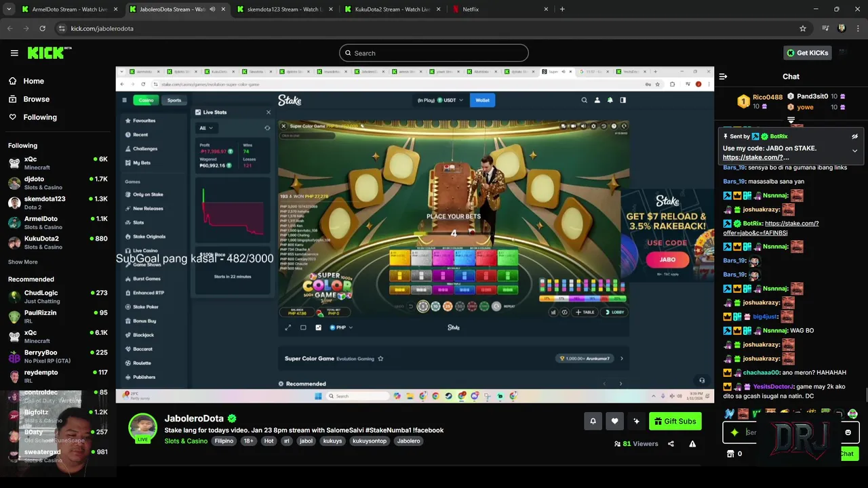
Task: Open the emoji picker in chat
Action: [848, 432]
